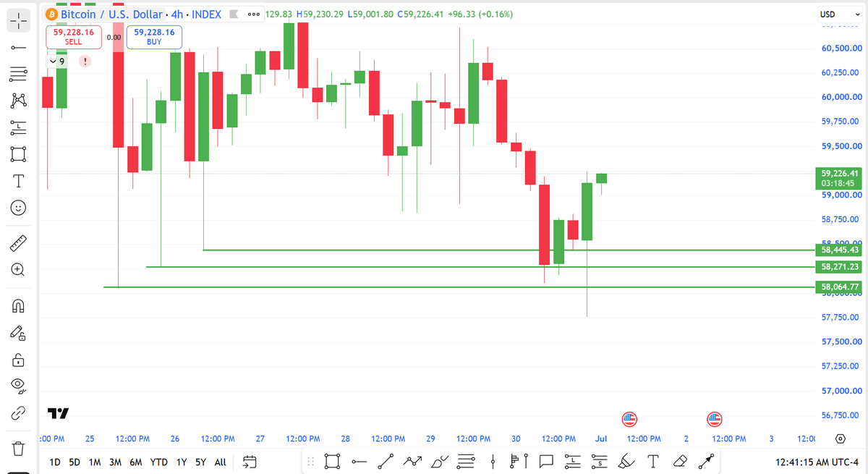Select rectangle tool in bottom favorites toolbar
Screen dimensions: 868x474
[x=332, y=460]
